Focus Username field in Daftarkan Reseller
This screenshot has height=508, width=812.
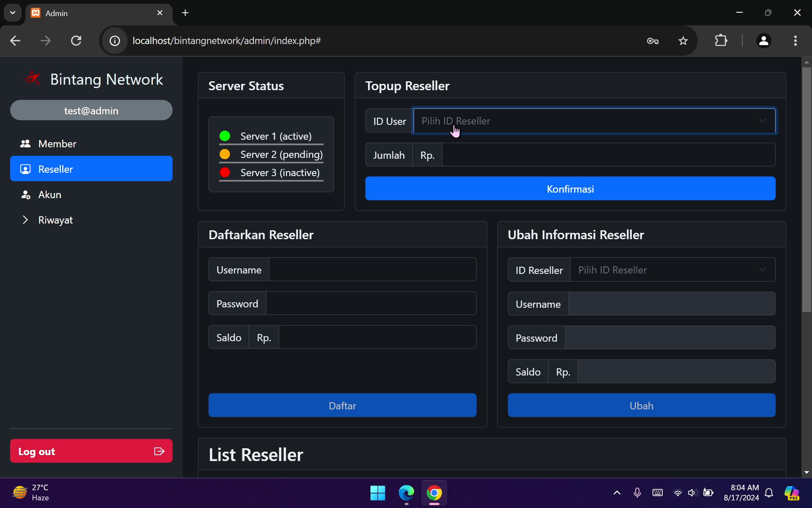(373, 270)
